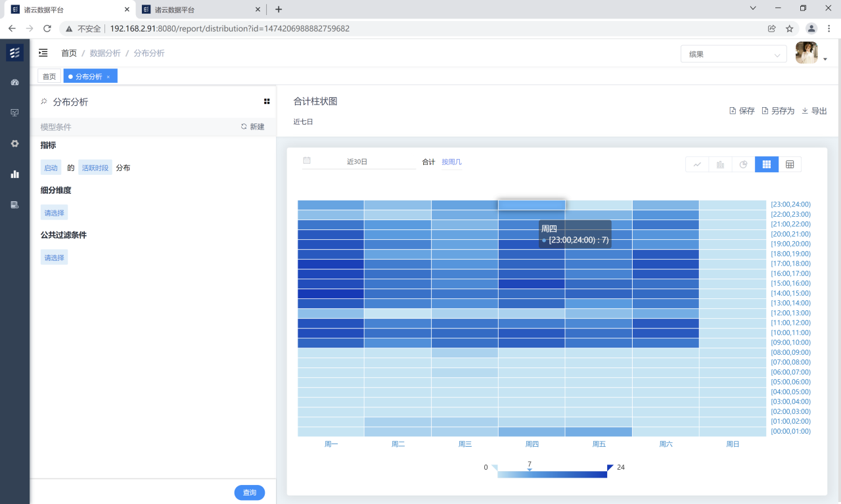Click the 模型条件 heading
The width and height of the screenshot is (841, 504).
(56, 127)
